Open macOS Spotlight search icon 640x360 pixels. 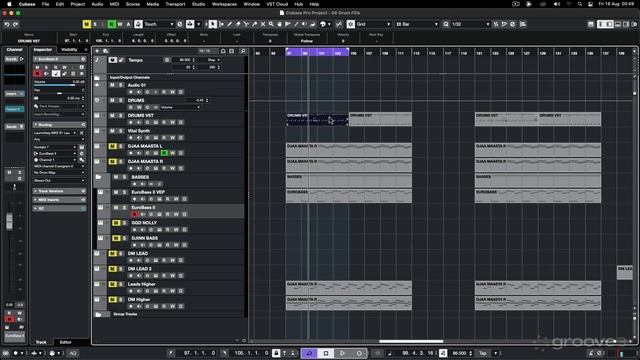tap(580, 4)
